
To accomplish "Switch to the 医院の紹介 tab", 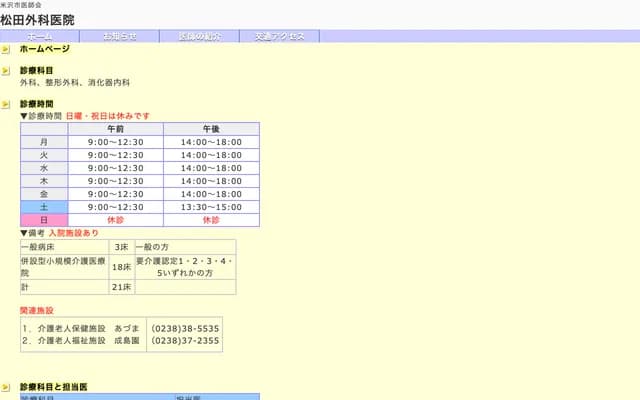I will (199, 36).
